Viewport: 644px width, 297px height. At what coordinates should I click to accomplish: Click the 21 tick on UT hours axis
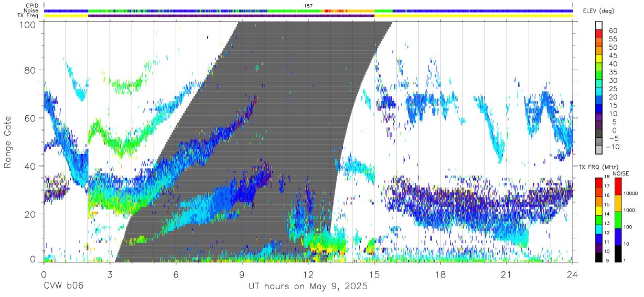pos(506,274)
